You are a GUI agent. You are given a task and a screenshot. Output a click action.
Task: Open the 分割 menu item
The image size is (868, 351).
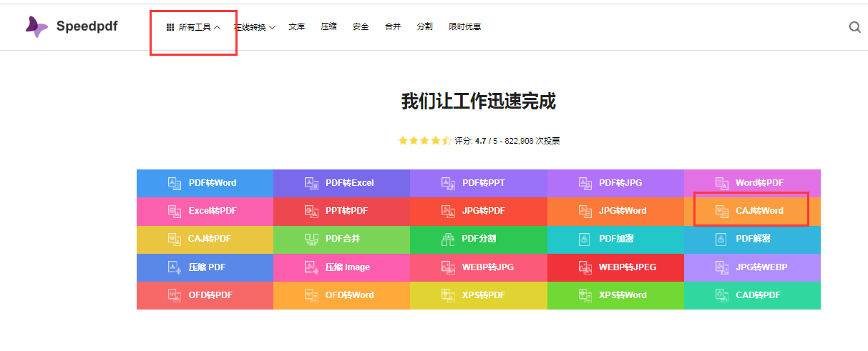pyautogui.click(x=425, y=26)
